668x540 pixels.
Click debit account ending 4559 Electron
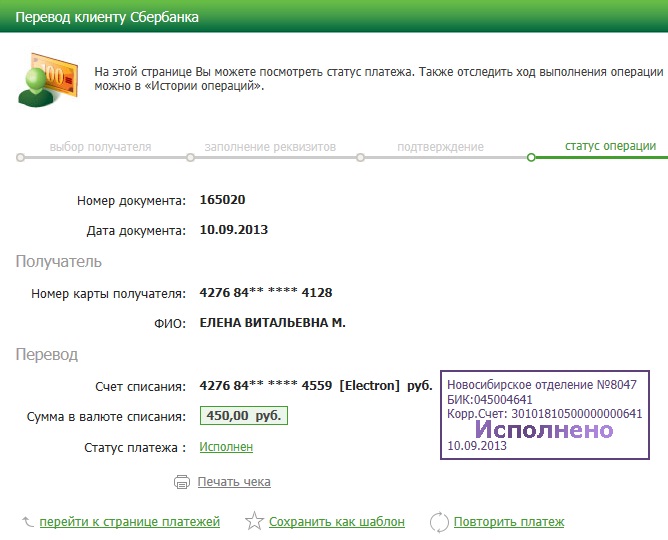(316, 385)
